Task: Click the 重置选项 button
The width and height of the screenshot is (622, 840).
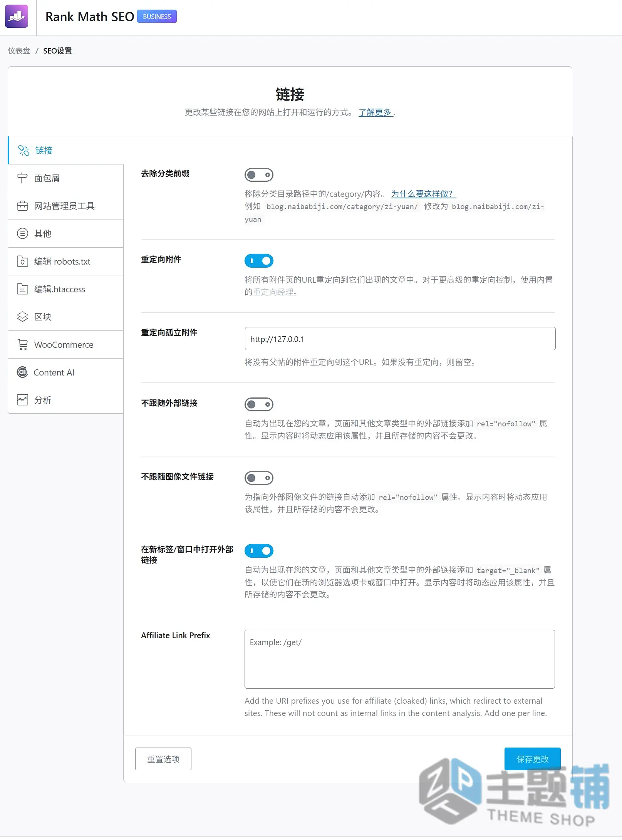Action: click(163, 759)
